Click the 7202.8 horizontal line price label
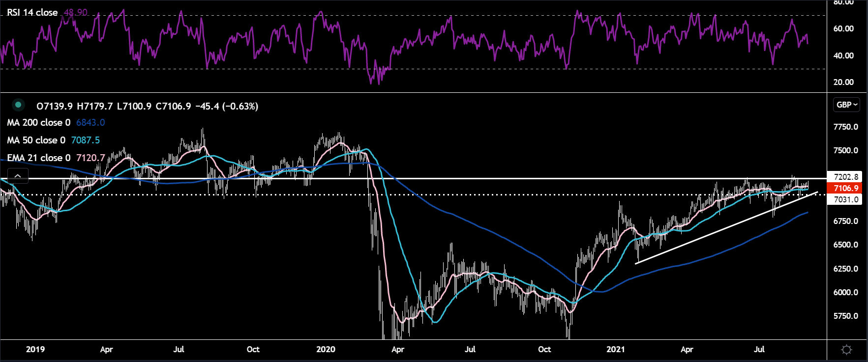 pos(845,177)
